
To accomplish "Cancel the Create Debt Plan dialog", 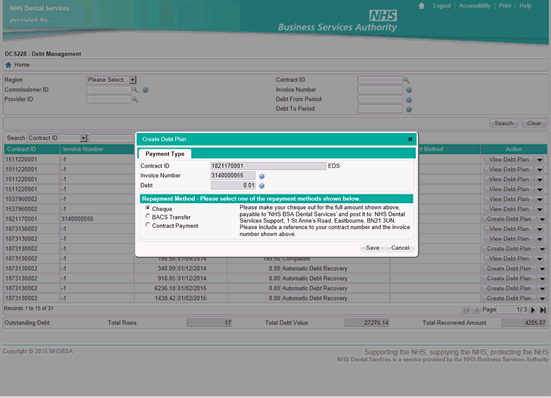I will click(x=400, y=248).
